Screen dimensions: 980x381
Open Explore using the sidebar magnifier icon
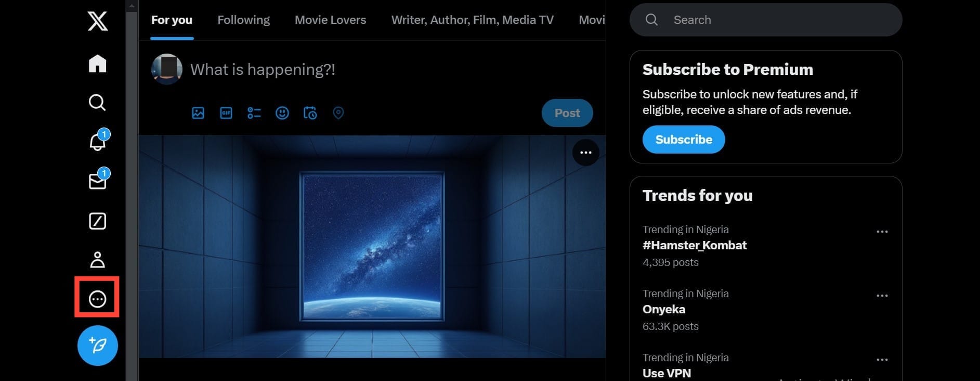(x=97, y=103)
